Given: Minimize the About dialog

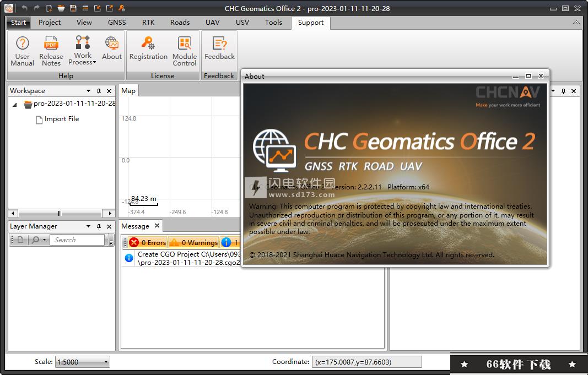Looking at the screenshot, I should point(516,76).
